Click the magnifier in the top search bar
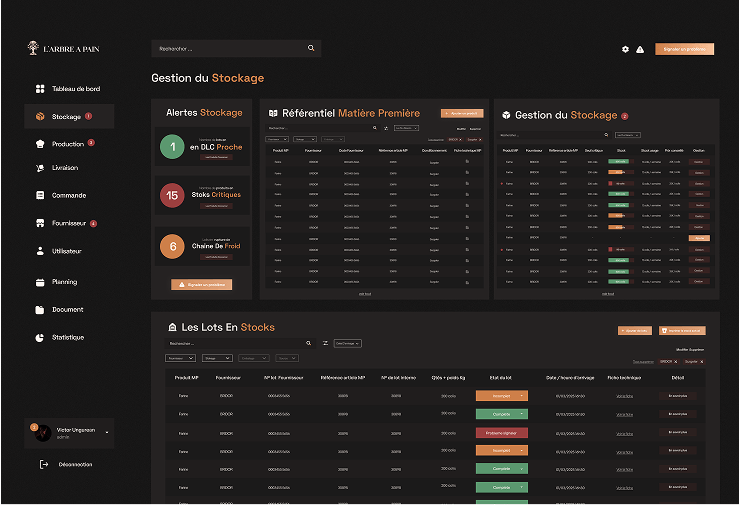The width and height of the screenshot is (740, 505). point(311,48)
